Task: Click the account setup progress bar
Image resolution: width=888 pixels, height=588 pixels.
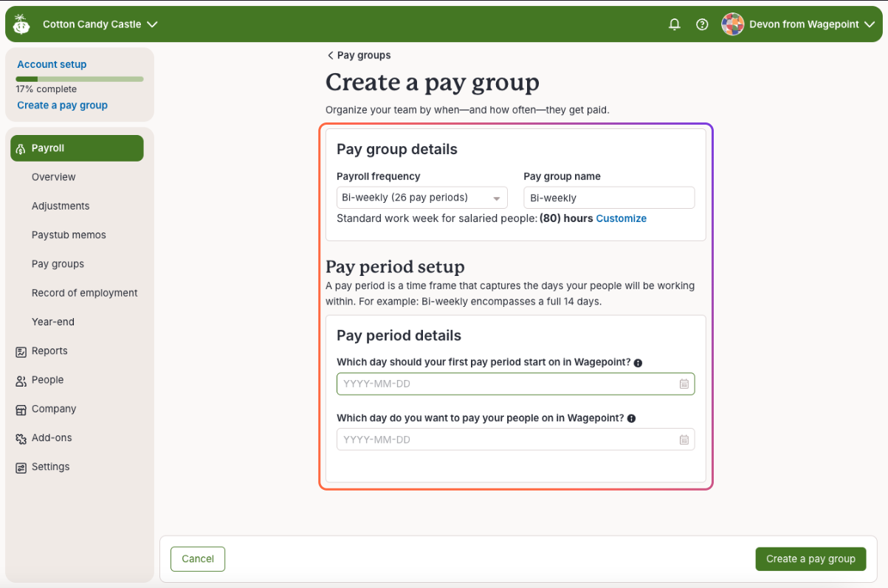Action: pyautogui.click(x=80, y=79)
